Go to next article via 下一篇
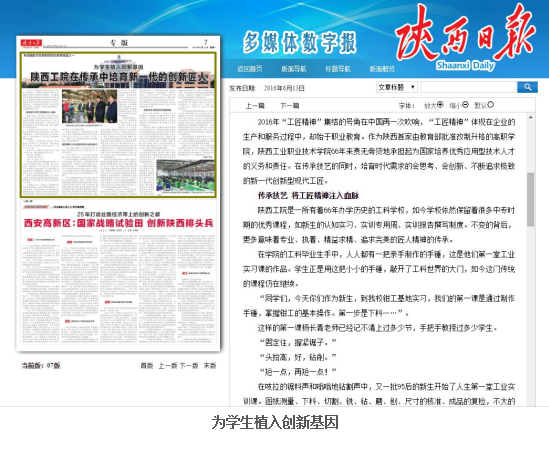Screen dimensions: 549x453 (x=290, y=105)
